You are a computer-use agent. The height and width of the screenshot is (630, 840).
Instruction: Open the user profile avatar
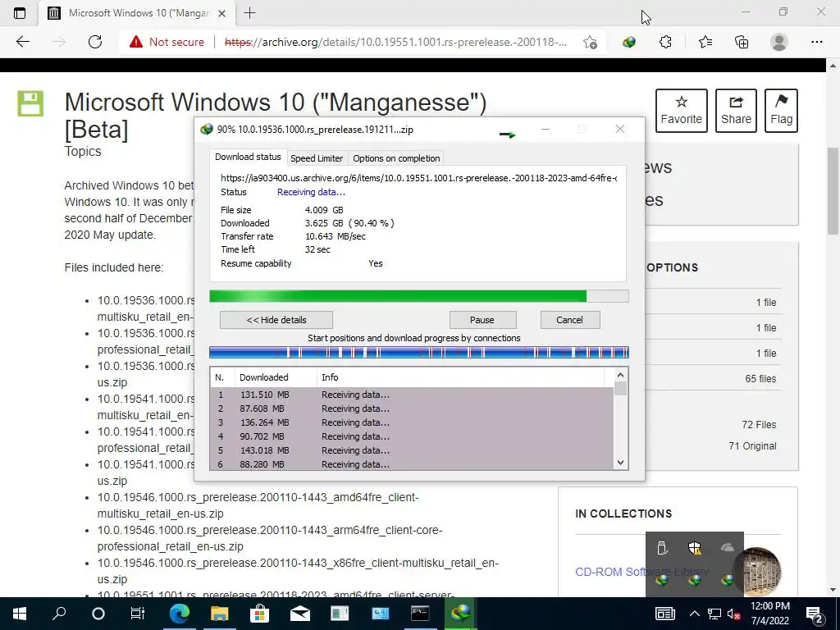tap(779, 42)
